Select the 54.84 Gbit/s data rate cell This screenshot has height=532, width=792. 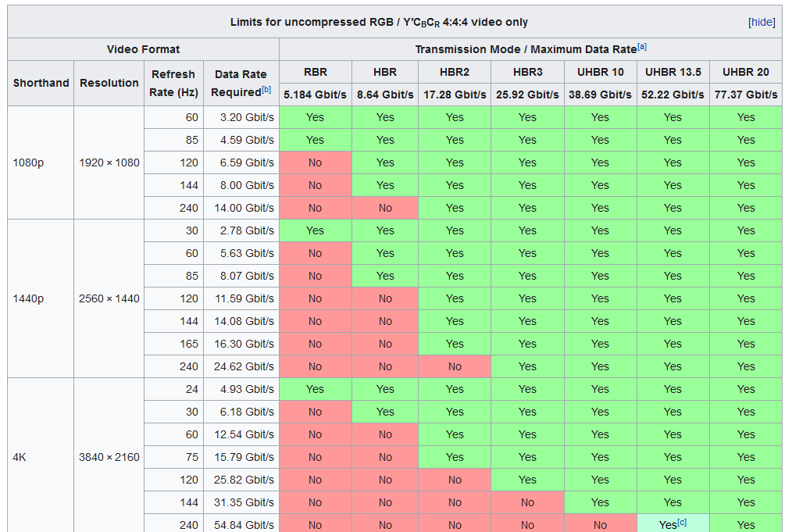241,523
